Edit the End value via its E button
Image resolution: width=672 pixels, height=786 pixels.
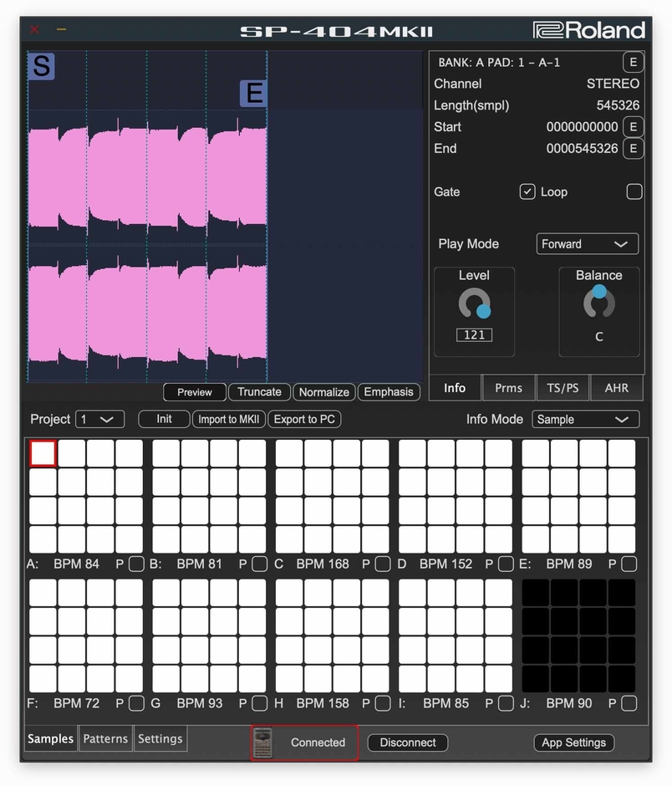pyautogui.click(x=633, y=148)
